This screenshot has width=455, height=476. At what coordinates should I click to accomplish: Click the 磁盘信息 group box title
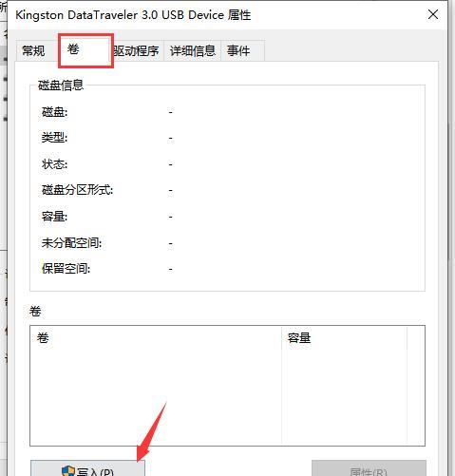tap(61, 85)
